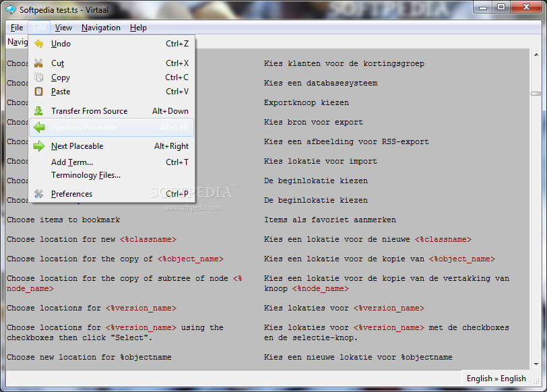Click translation 'Kies een lokatie voor de nieuwe <%classname>'
Image resolution: width=547 pixels, height=392 pixels.
368,240
